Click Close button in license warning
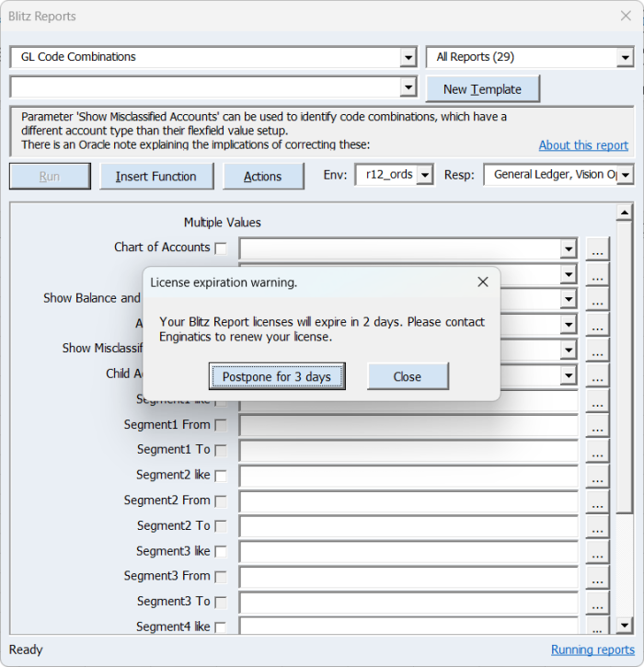 (x=408, y=376)
